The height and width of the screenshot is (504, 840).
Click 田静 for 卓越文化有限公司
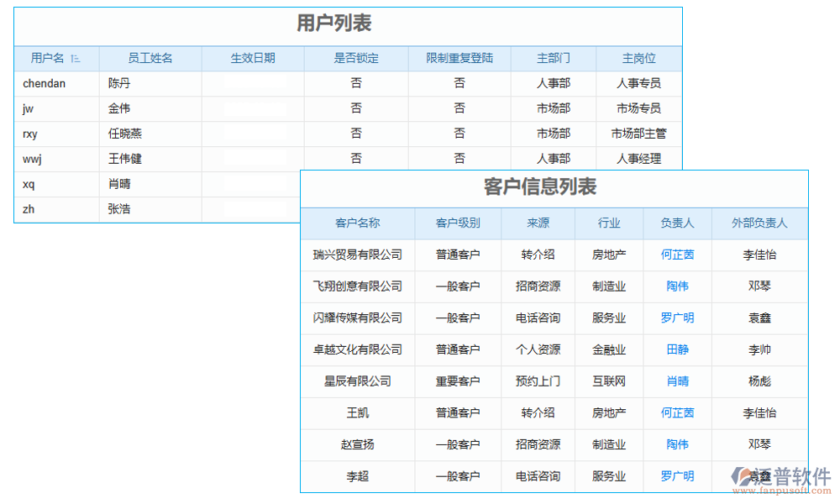point(677,349)
